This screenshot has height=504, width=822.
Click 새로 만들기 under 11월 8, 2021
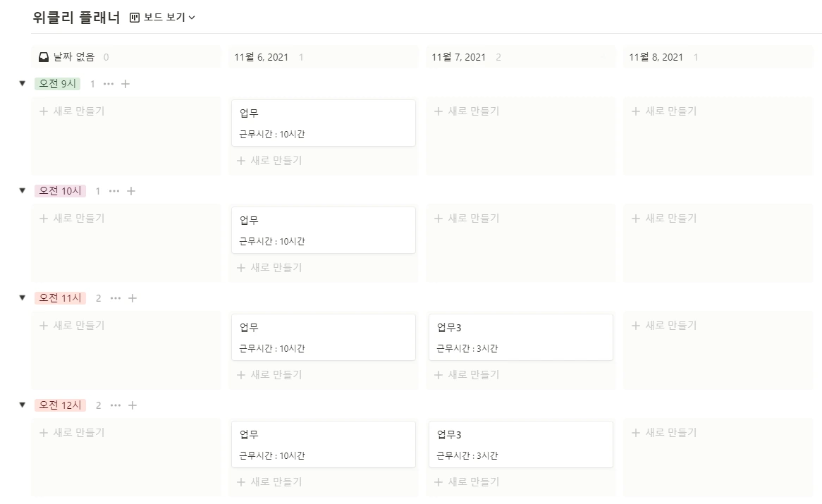pos(663,111)
